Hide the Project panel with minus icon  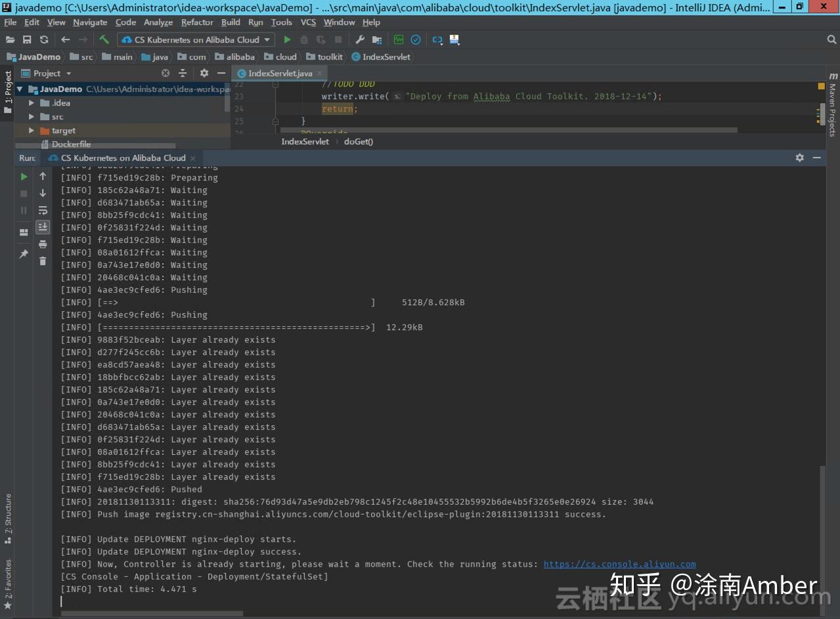221,73
